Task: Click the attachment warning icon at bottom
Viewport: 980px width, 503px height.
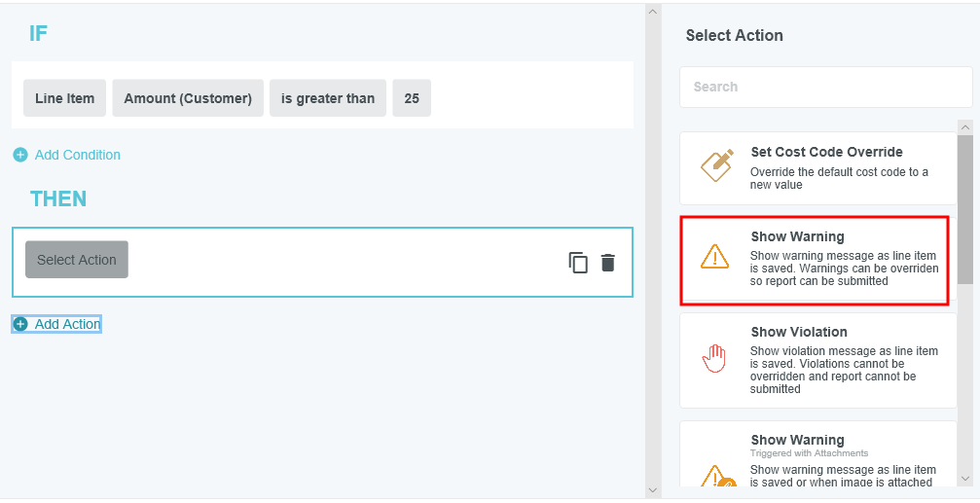Action: (716, 476)
